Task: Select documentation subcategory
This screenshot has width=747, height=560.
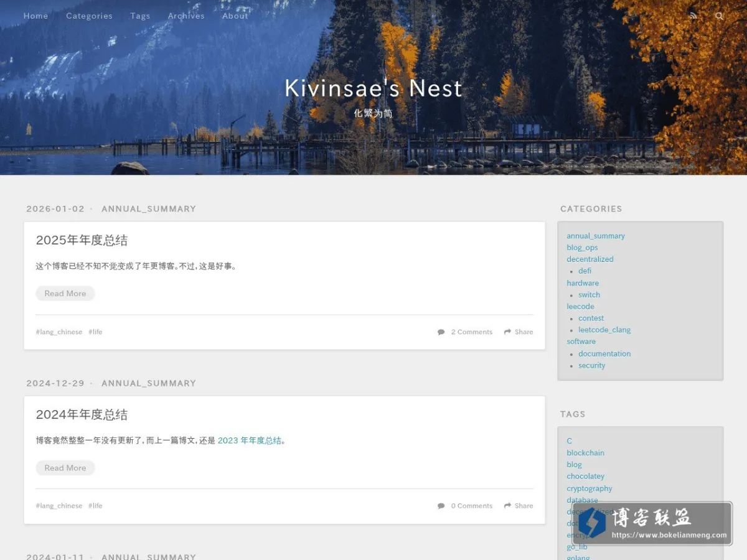Action: point(604,353)
